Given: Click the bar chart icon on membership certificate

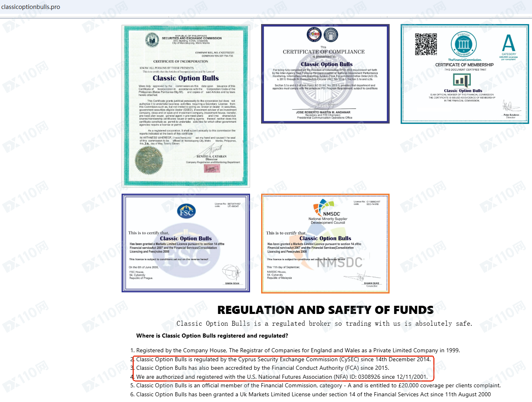Looking at the screenshot, I should [462, 80].
